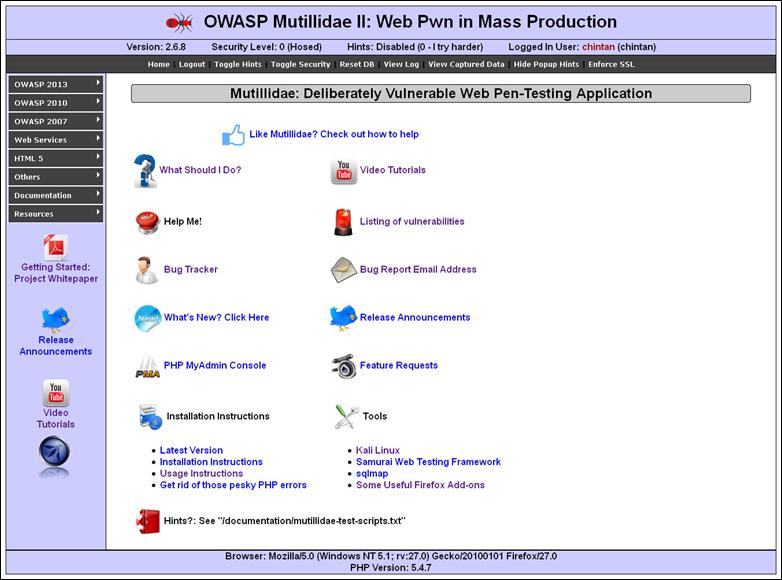Expand the Web Services sidebar menu

(55, 140)
